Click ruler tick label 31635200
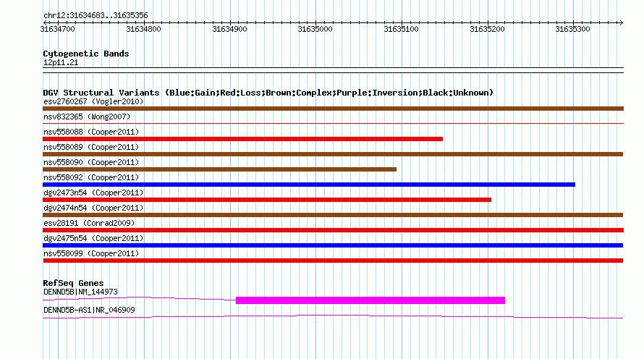Screen dimensions: 644x359 click(487, 29)
